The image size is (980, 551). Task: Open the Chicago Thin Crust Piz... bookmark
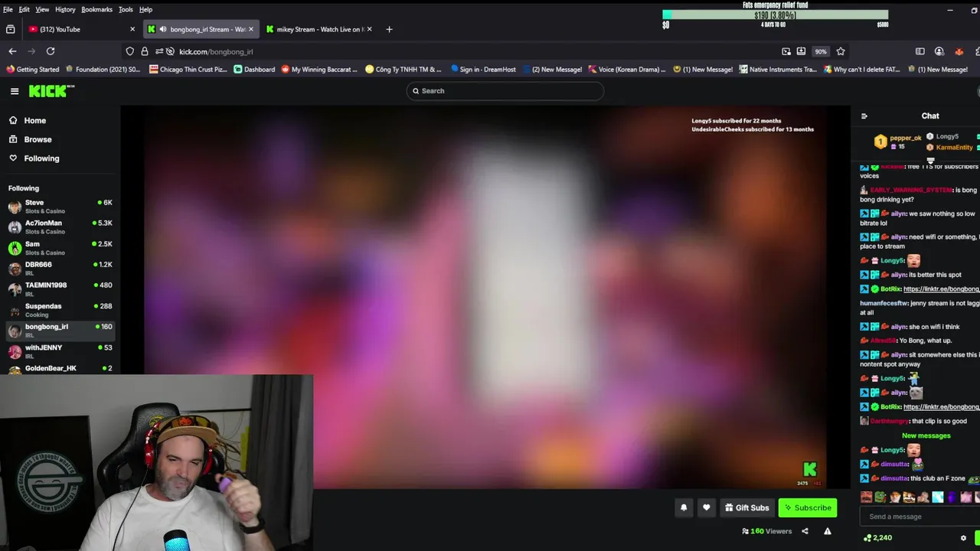click(188, 70)
